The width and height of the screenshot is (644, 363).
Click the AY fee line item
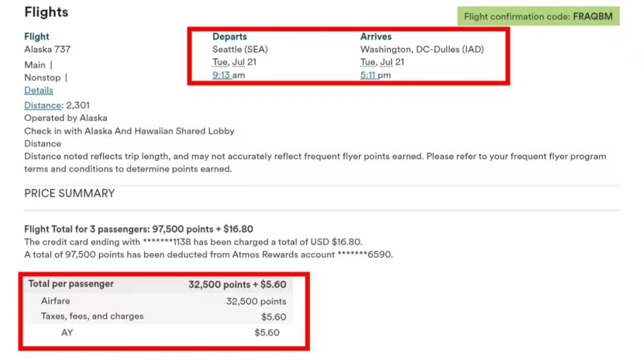157,333
